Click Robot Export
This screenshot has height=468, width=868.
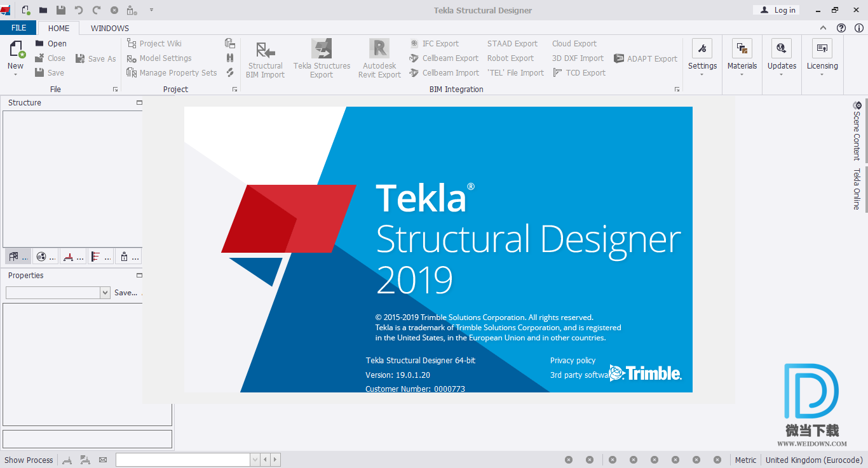click(510, 58)
